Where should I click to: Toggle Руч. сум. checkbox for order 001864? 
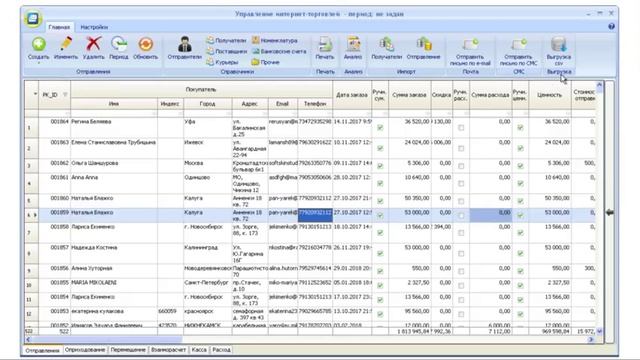pyautogui.click(x=380, y=128)
